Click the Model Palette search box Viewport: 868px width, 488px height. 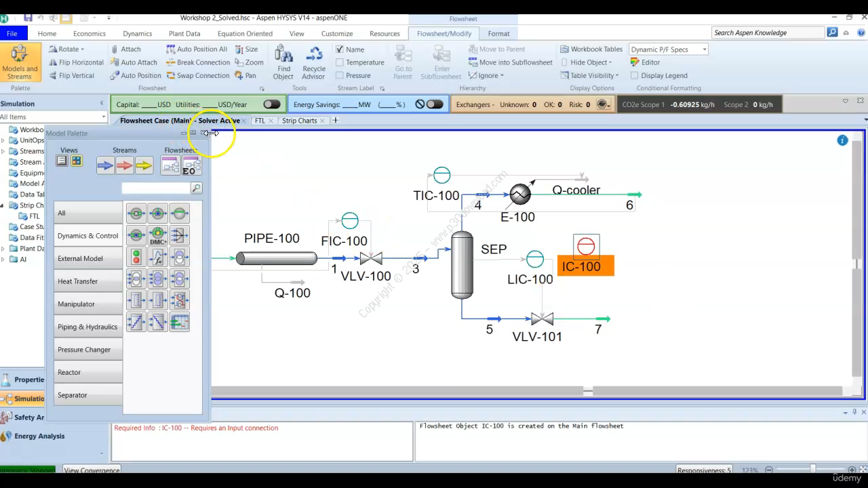pyautogui.click(x=156, y=188)
